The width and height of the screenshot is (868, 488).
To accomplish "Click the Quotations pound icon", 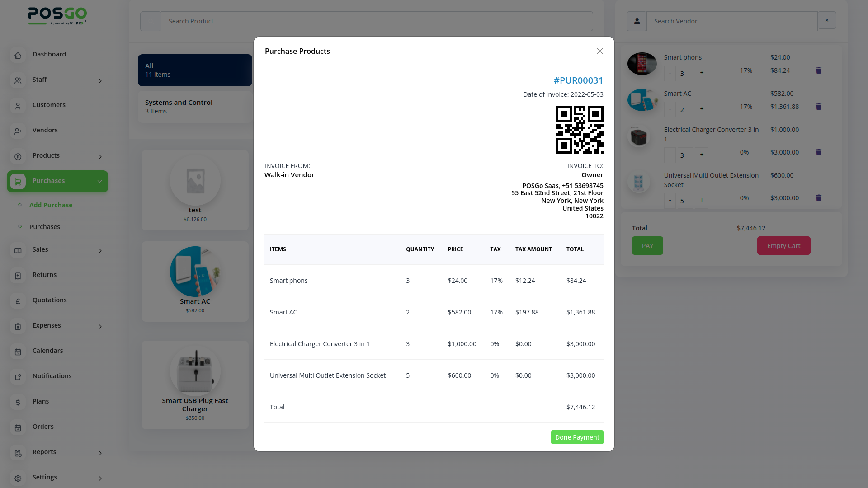I will pos(18,301).
